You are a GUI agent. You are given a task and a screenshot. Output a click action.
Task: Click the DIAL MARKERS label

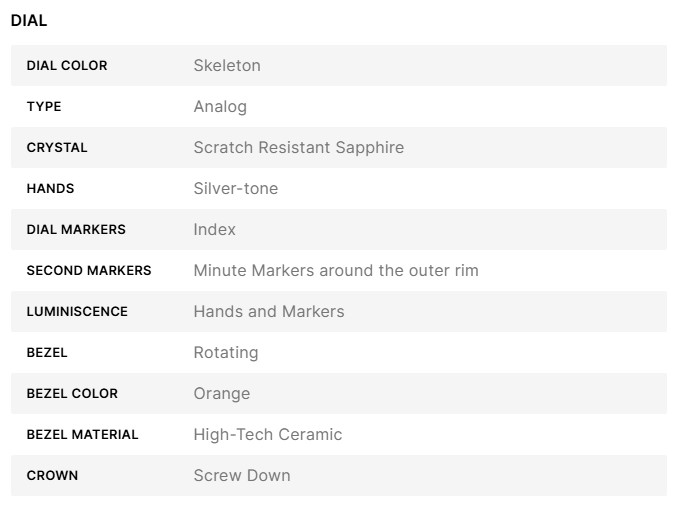click(x=76, y=230)
